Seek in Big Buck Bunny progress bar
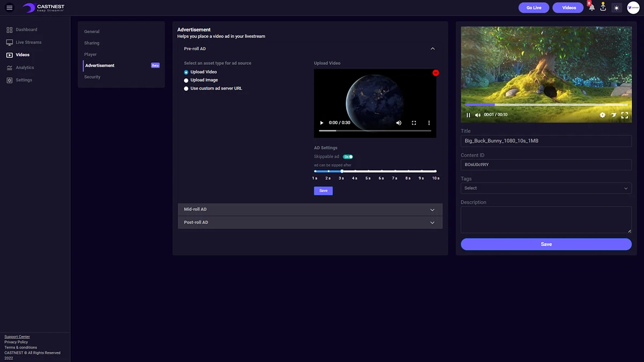The image size is (644, 362). [x=546, y=105]
